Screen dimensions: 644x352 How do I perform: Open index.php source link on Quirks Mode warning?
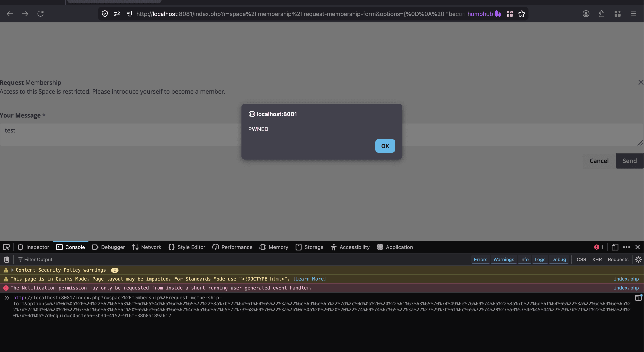(x=626, y=279)
